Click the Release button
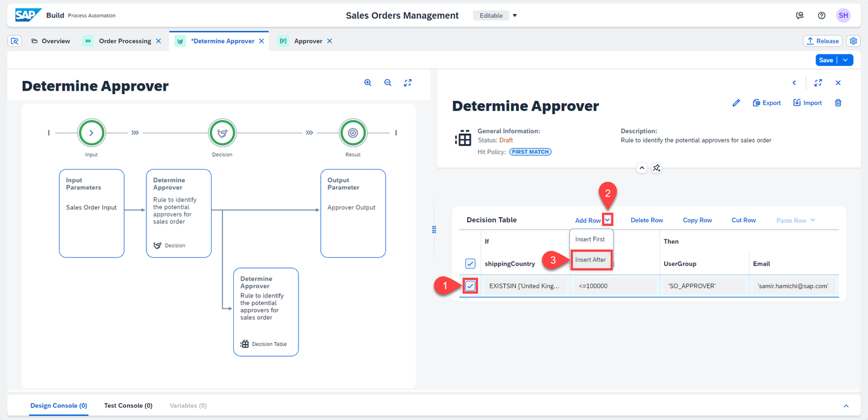The width and height of the screenshot is (868, 420). pos(823,41)
